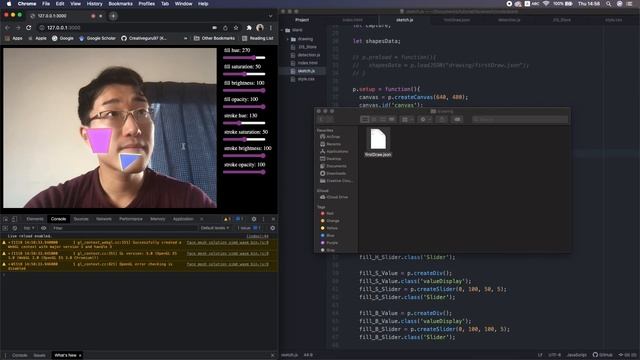Image resolution: width=640 pixels, height=360 pixels.
Task: Open the Creativeguru97 GitHub bookmark
Action: pos(144,38)
